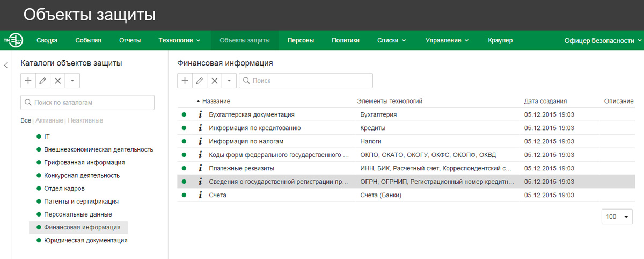Filter catalogs by Неактивные
644x259 pixels.
tap(85, 120)
